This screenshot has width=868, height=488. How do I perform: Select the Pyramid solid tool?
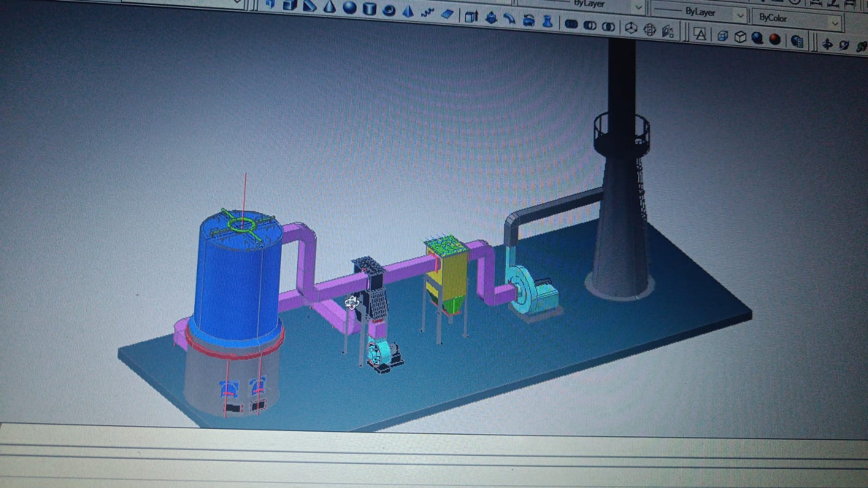coord(408,11)
